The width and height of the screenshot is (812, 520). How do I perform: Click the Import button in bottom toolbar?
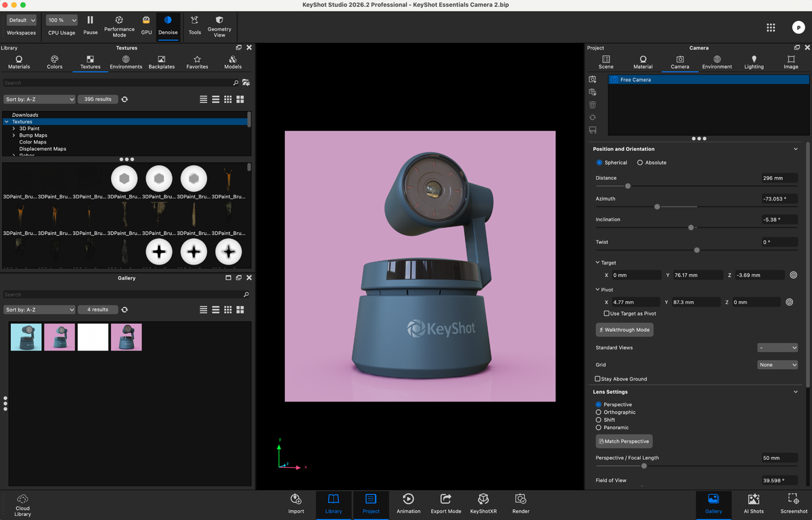click(x=296, y=503)
